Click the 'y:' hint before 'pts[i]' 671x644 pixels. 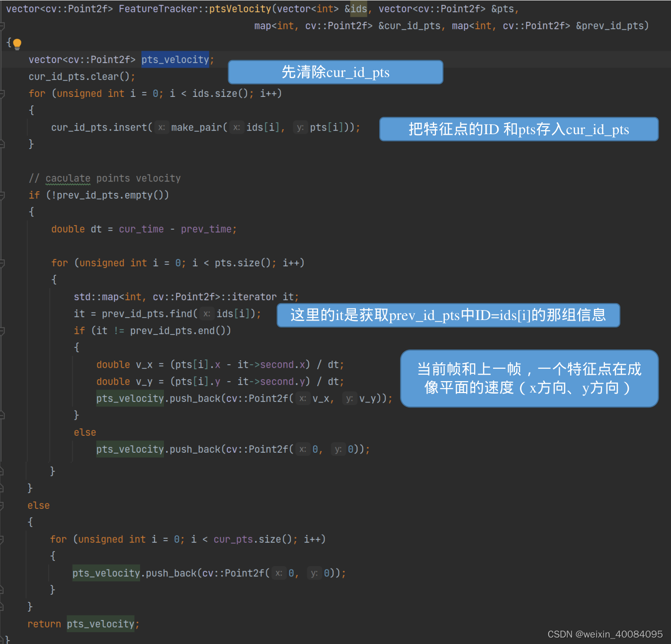point(300,128)
